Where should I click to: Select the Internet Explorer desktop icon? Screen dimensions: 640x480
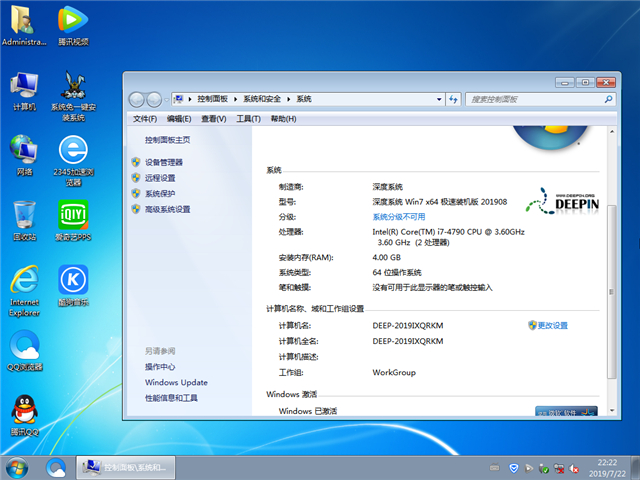point(24,291)
